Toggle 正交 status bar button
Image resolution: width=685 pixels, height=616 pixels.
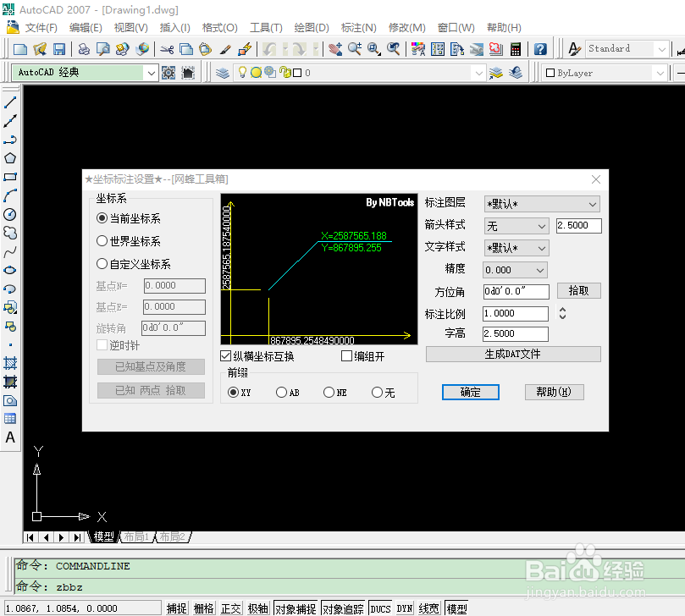[x=230, y=608]
